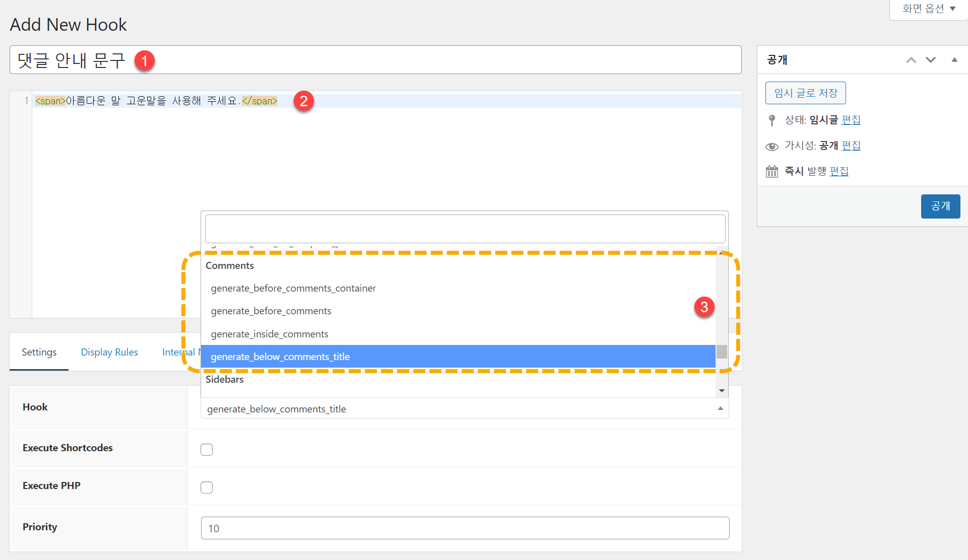
Task: Click the status pin icon
Action: tap(771, 120)
